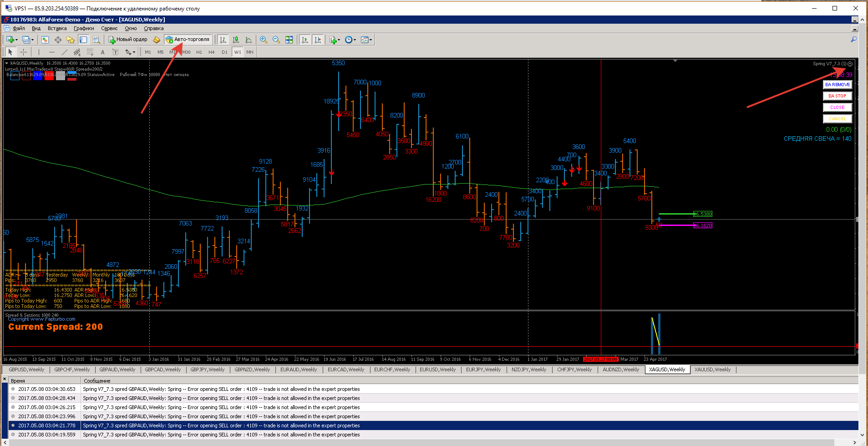Toggle the Авто-торговля auto-trading button
The height and width of the screenshot is (446, 868).
click(x=188, y=40)
